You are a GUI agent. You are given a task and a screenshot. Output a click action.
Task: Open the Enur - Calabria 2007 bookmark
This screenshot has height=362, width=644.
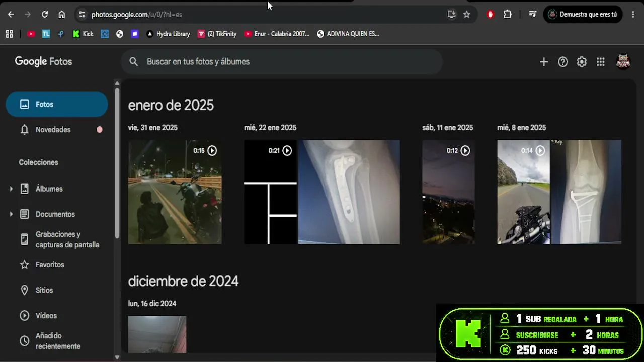coord(277,34)
